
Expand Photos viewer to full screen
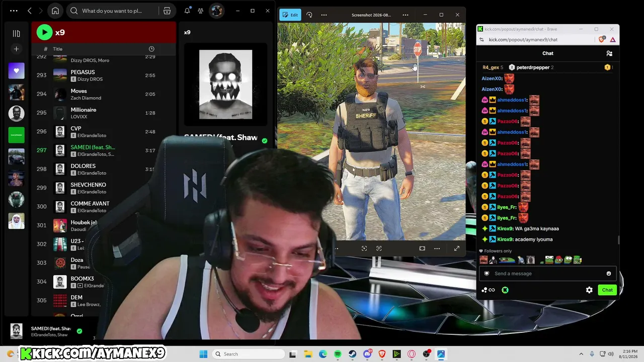(457, 248)
